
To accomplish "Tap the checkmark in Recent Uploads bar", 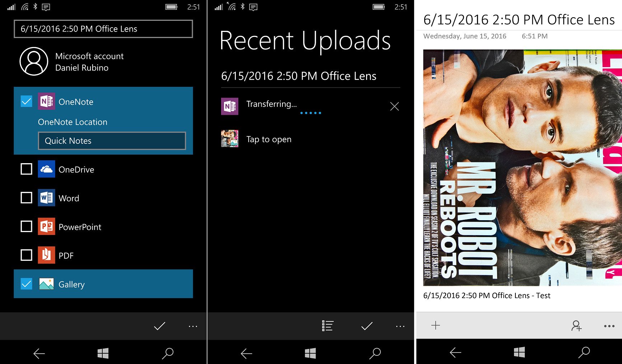I will (x=367, y=326).
